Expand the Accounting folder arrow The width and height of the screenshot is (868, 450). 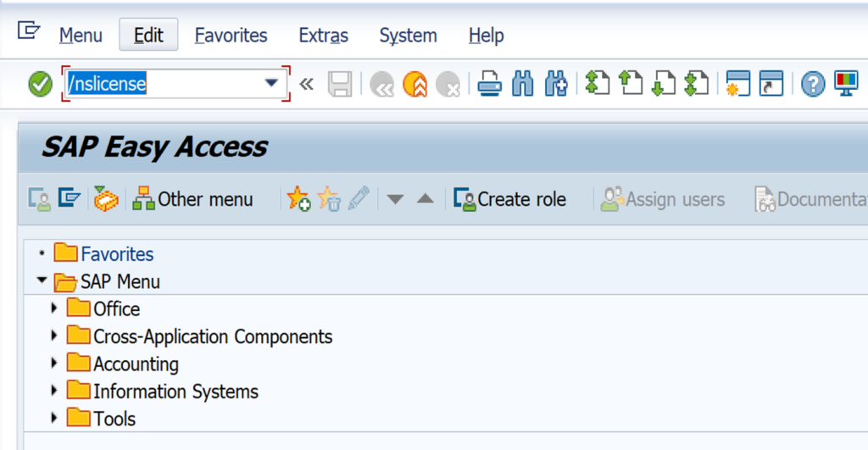[x=53, y=363]
